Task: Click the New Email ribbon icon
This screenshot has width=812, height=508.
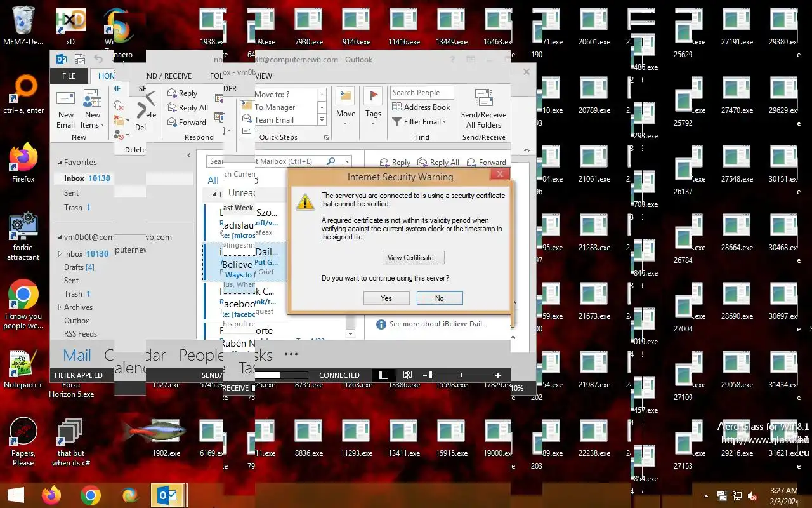Action: (66, 109)
